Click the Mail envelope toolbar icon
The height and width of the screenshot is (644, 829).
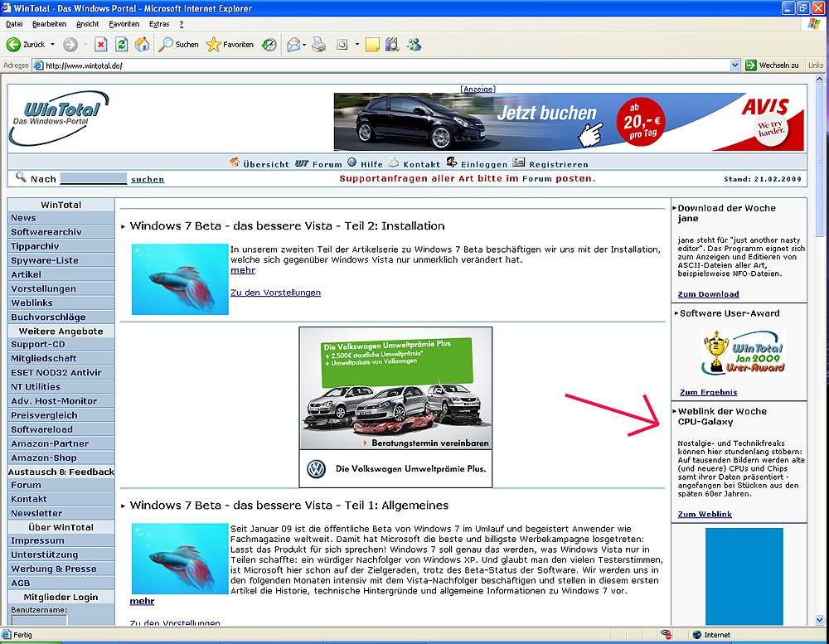[294, 45]
